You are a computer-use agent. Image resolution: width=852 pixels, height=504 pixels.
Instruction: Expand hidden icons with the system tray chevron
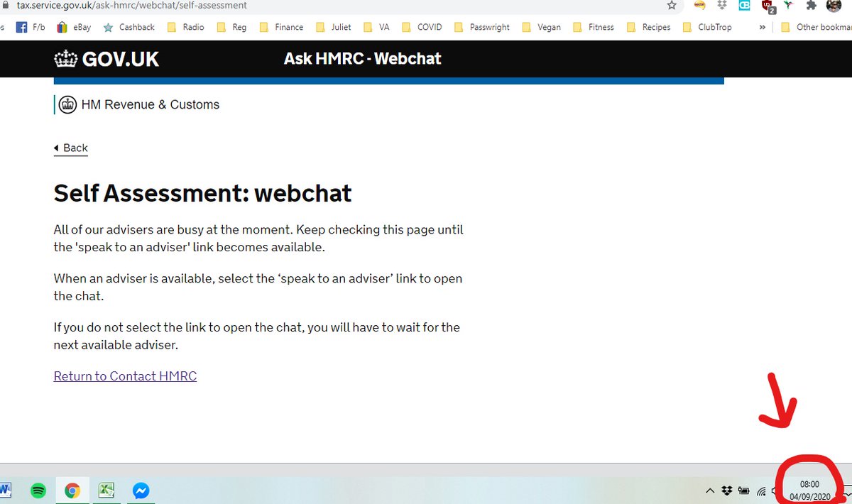[x=711, y=490]
